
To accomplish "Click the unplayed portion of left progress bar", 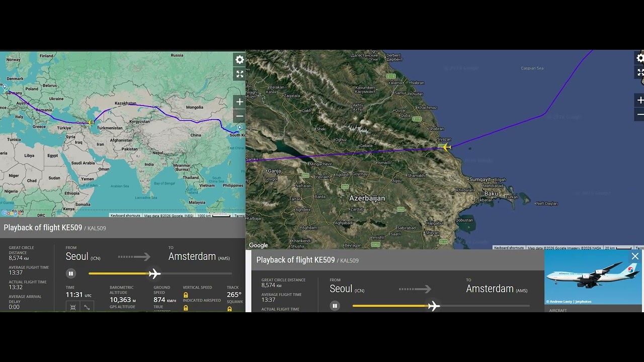I will (196, 274).
